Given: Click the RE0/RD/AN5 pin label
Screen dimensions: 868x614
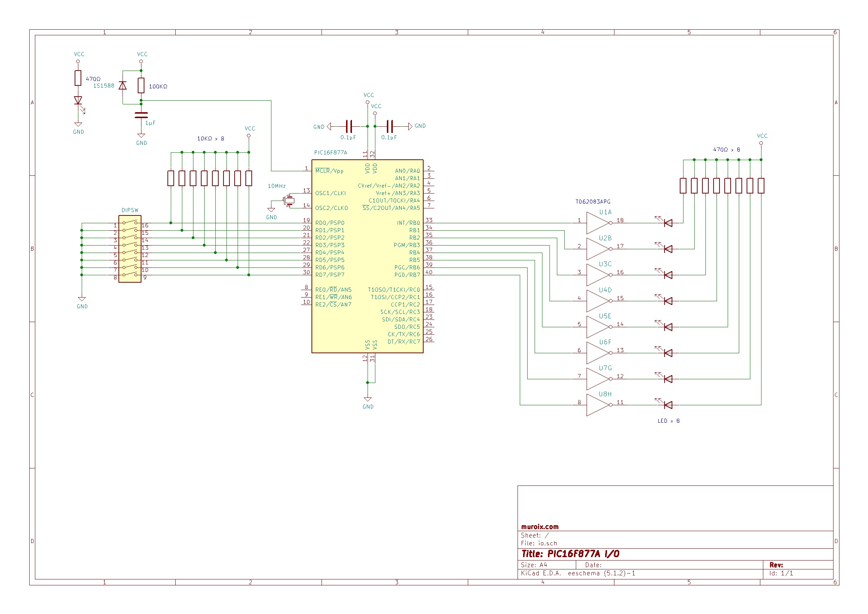Looking at the screenshot, I should point(333,289).
